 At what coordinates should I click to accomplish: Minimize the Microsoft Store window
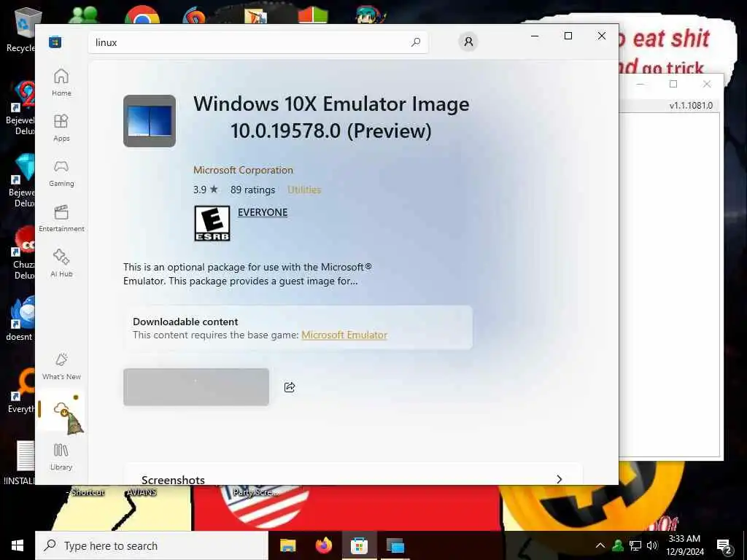click(535, 36)
